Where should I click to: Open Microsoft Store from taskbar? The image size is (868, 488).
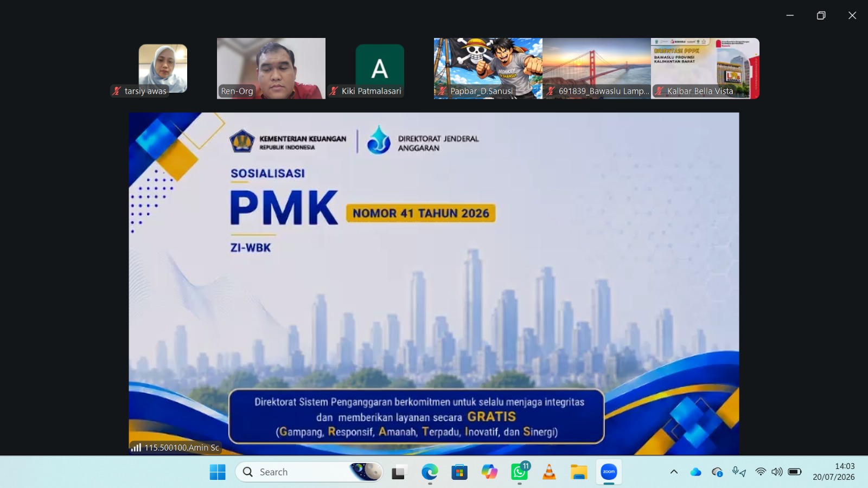tap(459, 472)
